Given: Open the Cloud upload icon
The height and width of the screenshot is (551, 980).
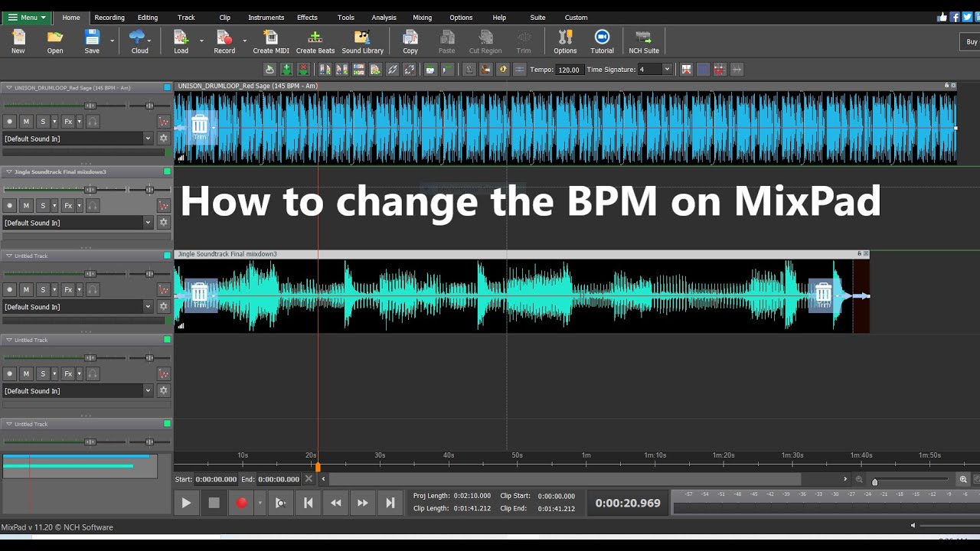Looking at the screenshot, I should 138,41.
